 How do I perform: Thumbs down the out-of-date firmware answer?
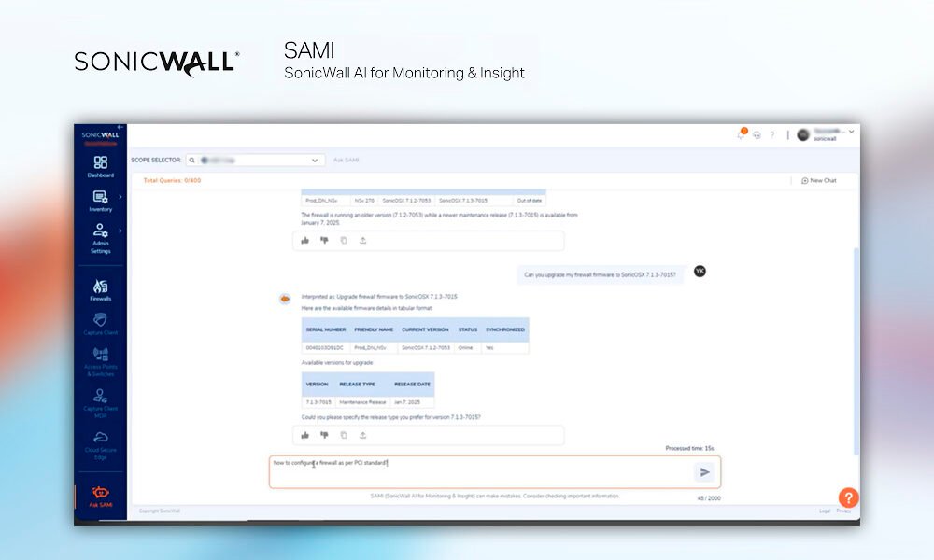pyautogui.click(x=324, y=241)
